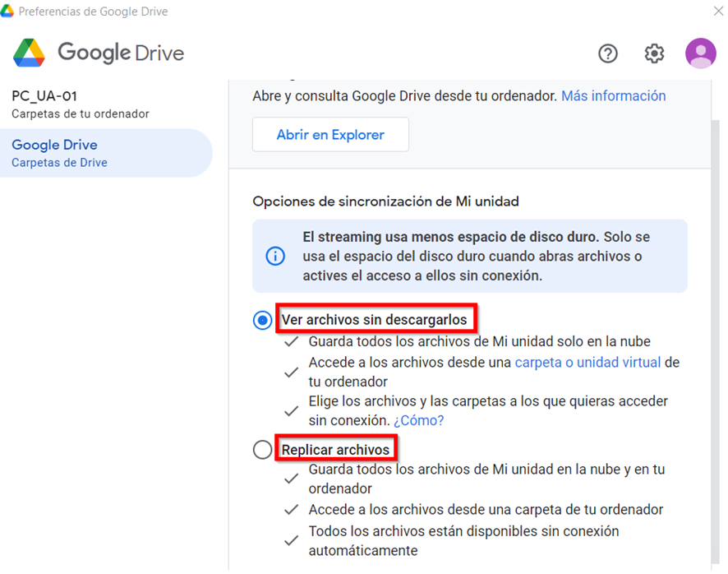Select the "Replicar archivos" radio button

click(x=262, y=450)
